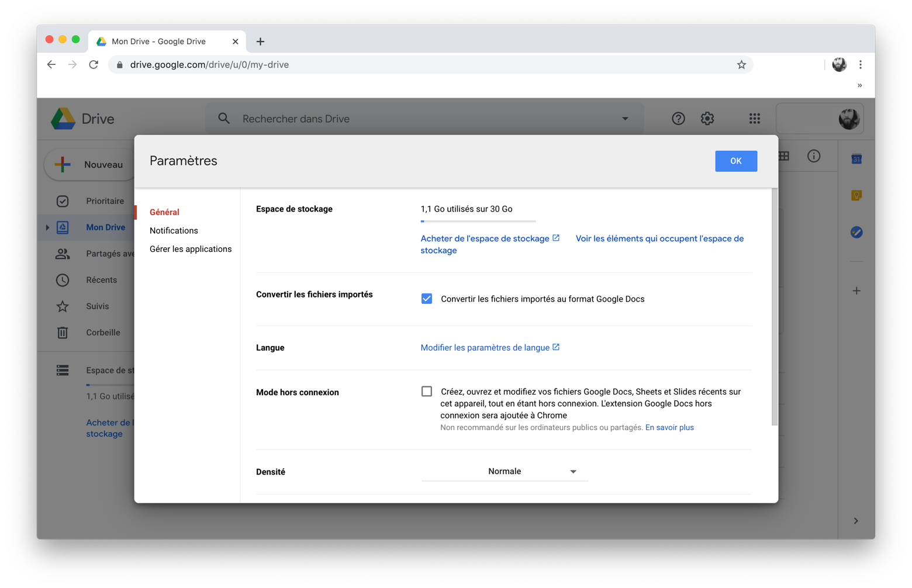Open the Chrome three-dot menu
This screenshot has width=912, height=588.
(x=861, y=65)
